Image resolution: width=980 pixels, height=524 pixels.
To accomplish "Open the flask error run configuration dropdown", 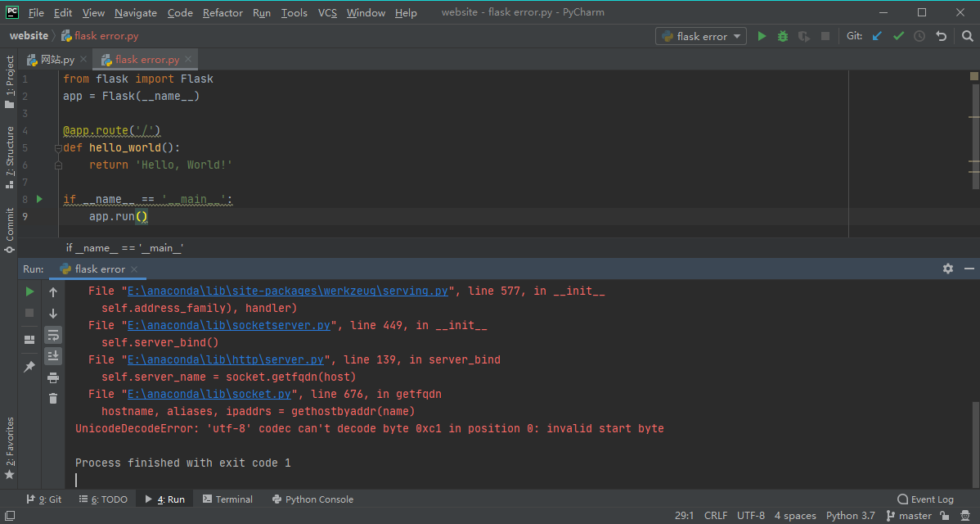I will pos(701,36).
